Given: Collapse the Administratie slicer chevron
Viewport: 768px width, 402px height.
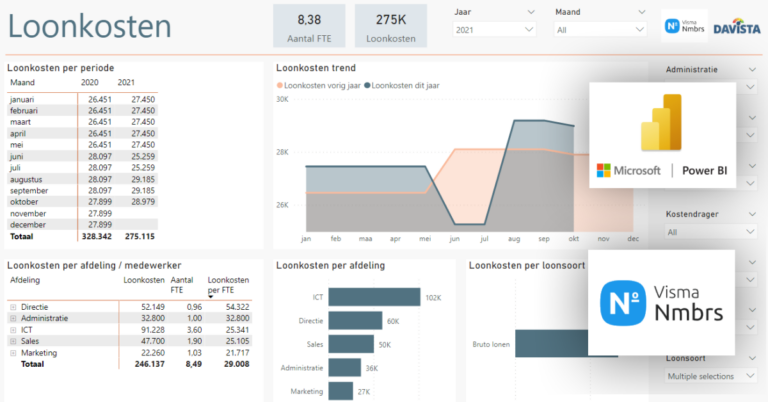Looking at the screenshot, I should pyautogui.click(x=752, y=70).
